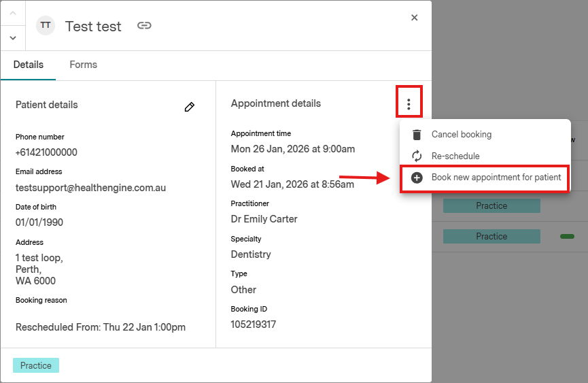Click the link icon beside Test test
Image resolution: width=588 pixels, height=383 pixels.
coord(144,26)
